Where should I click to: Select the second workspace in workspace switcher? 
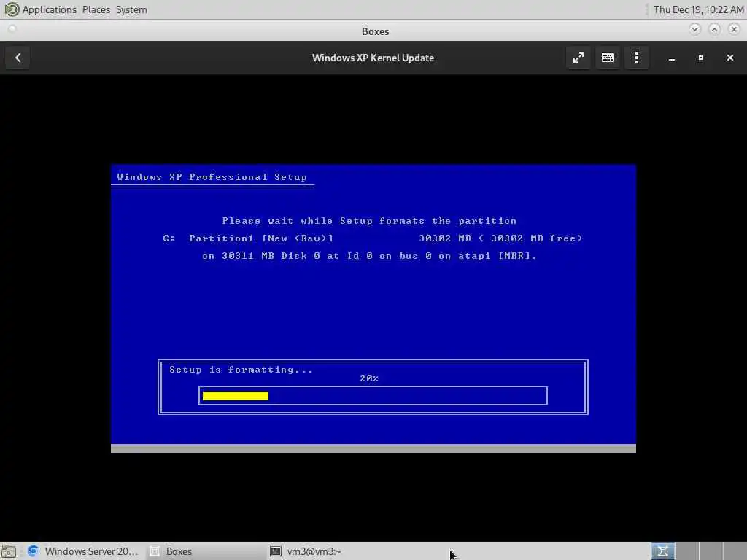tap(687, 551)
